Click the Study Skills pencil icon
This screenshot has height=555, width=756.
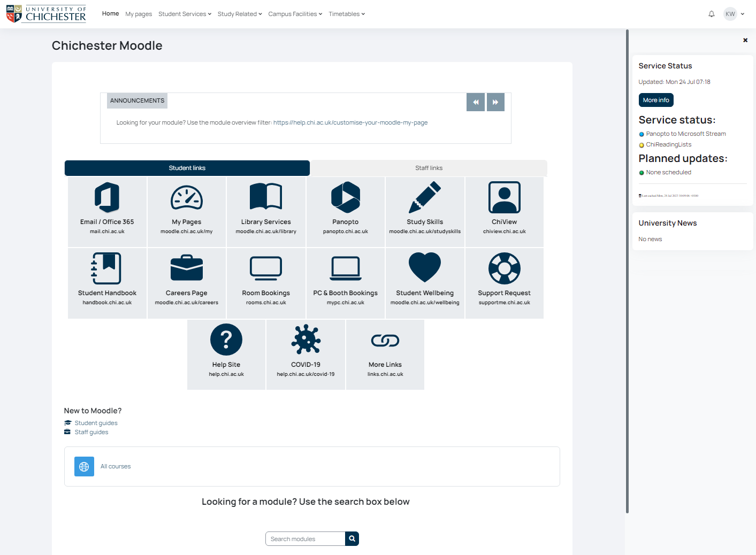point(425,197)
